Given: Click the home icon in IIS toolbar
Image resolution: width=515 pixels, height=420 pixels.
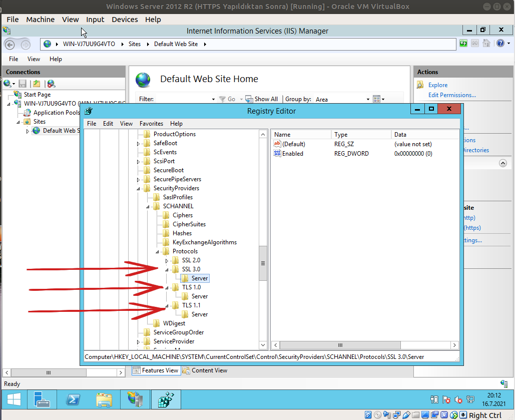Looking at the screenshot, I should coord(486,44).
